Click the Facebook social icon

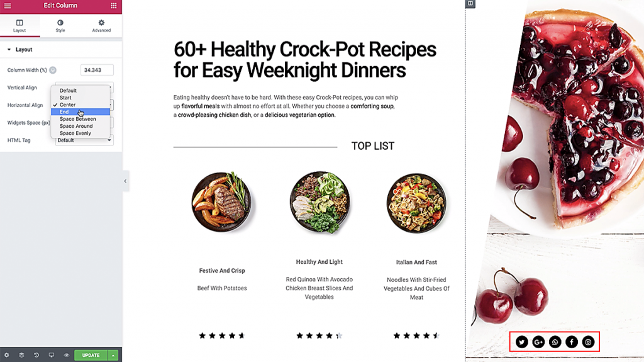[x=572, y=342]
